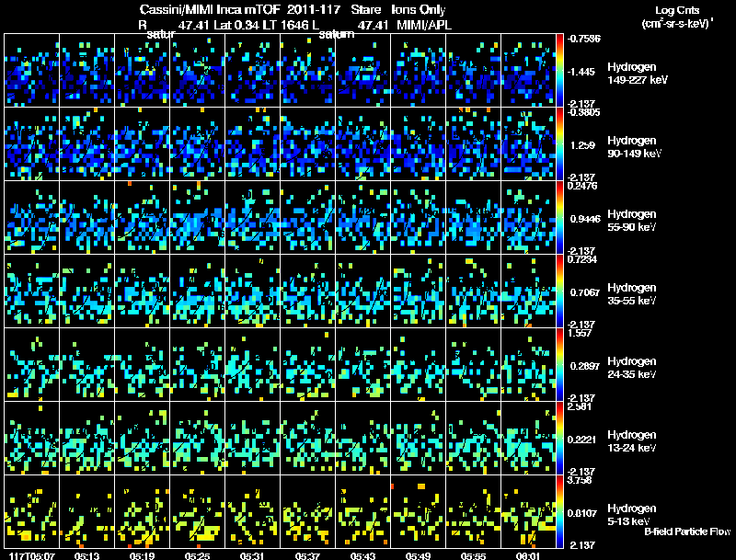Click the color bar beside Hydrogen 13-24 keV
Screen dimensions: 736x560
(x=559, y=438)
